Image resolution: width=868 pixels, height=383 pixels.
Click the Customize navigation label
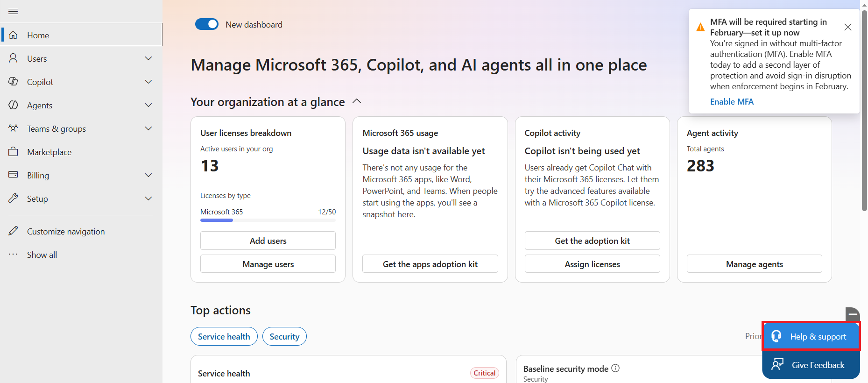[x=66, y=231]
